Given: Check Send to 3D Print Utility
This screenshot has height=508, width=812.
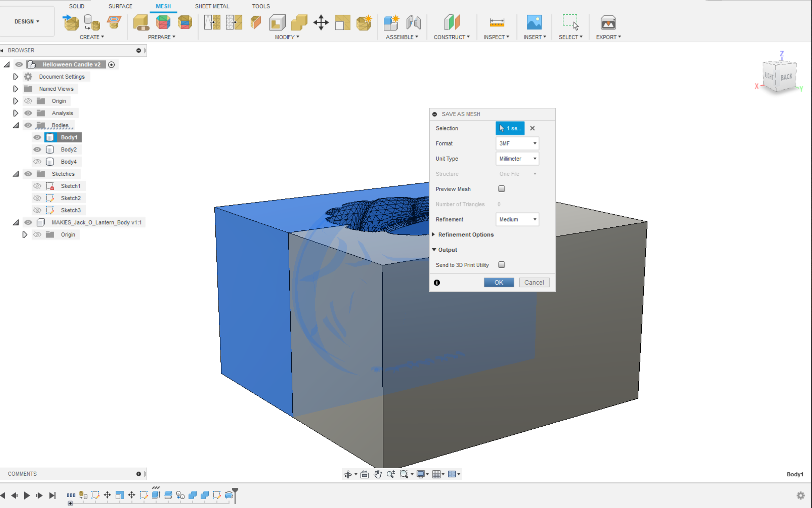Looking at the screenshot, I should click(501, 265).
